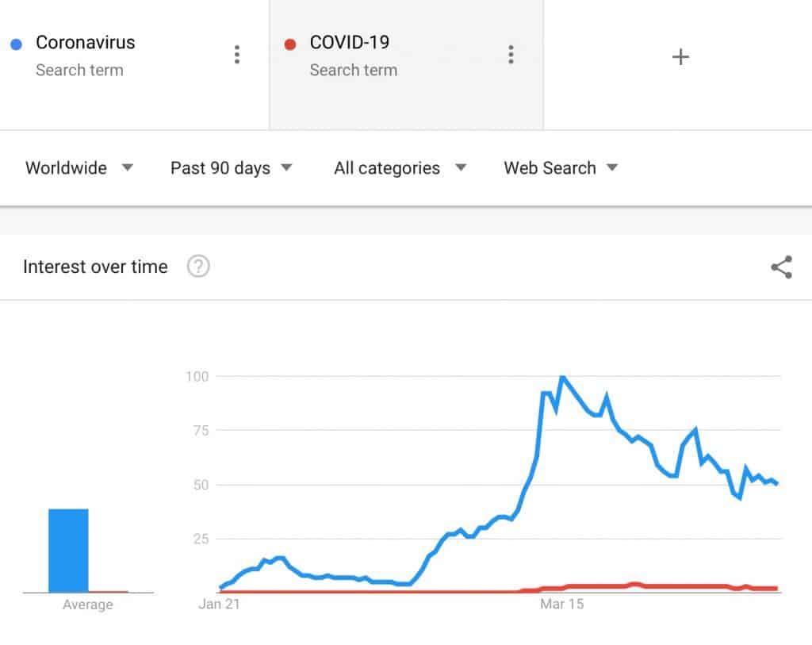Image resolution: width=812 pixels, height=645 pixels.
Task: Click the Jan 21 date label
Action: (219, 604)
